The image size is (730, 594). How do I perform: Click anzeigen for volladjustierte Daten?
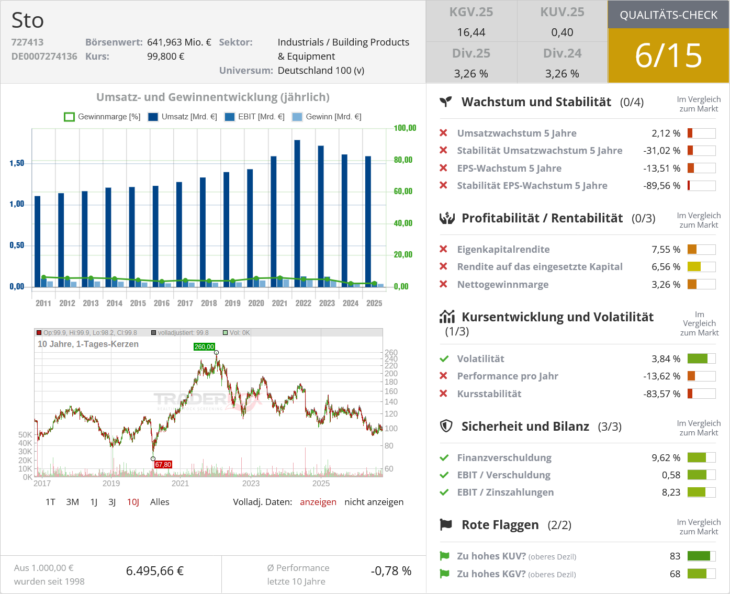point(318,502)
